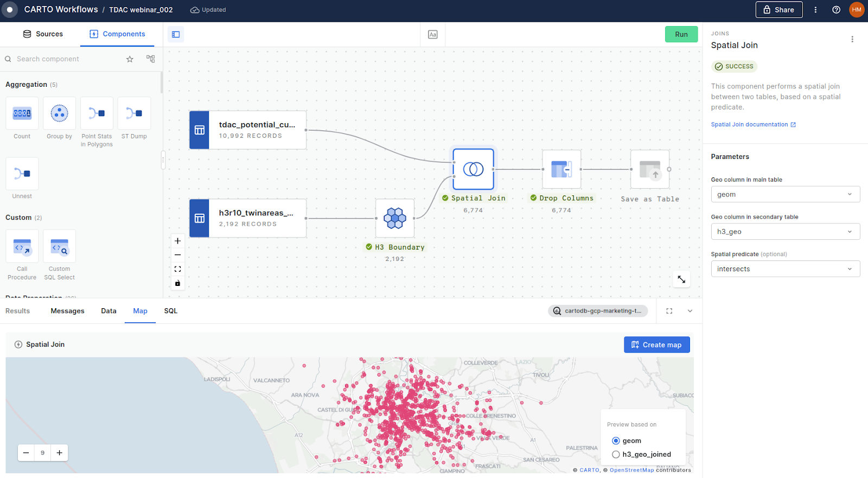The width and height of the screenshot is (868, 478).
Task: Click the tdac_potential_cu... source node
Action: click(x=248, y=130)
